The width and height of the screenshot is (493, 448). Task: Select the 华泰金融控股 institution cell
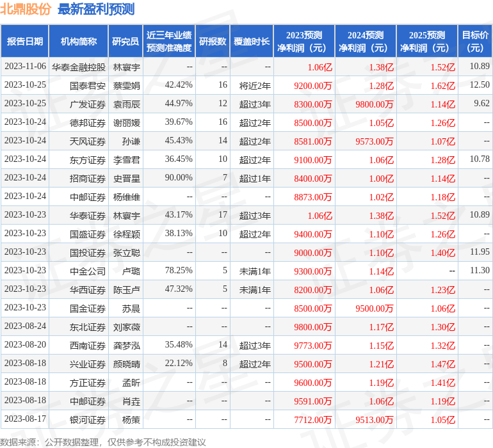click(79, 67)
